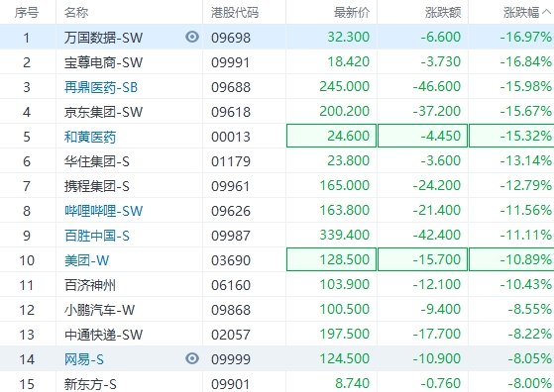Click the change amount -6.600
This screenshot has height=392, width=554.
(x=441, y=37)
